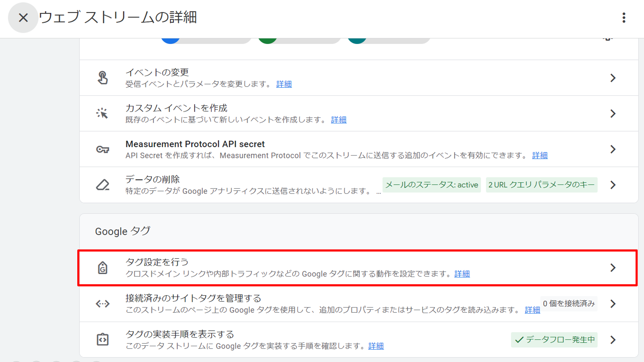Click the イベントの変更 touch icon

click(103, 78)
